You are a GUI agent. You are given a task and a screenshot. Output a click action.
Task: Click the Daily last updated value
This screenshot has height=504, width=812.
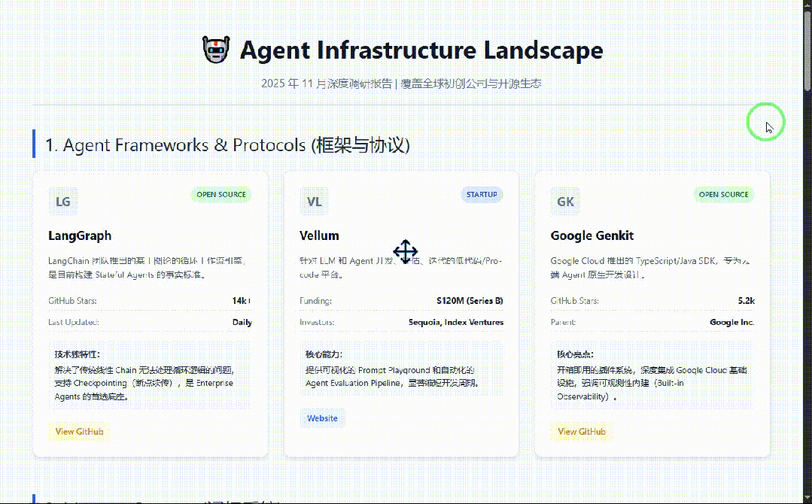(242, 322)
